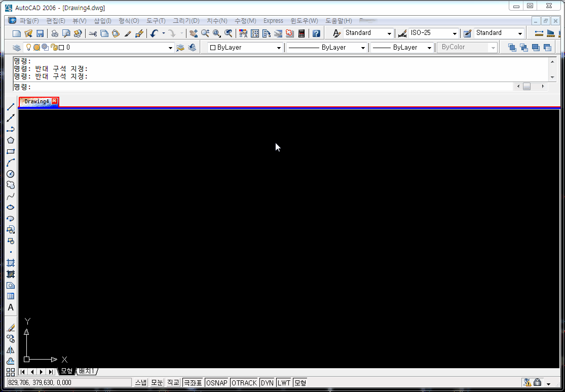Viewport: 565px width, 392px height.
Task: Toggle the 모눈 grid display button
Action: [157, 383]
